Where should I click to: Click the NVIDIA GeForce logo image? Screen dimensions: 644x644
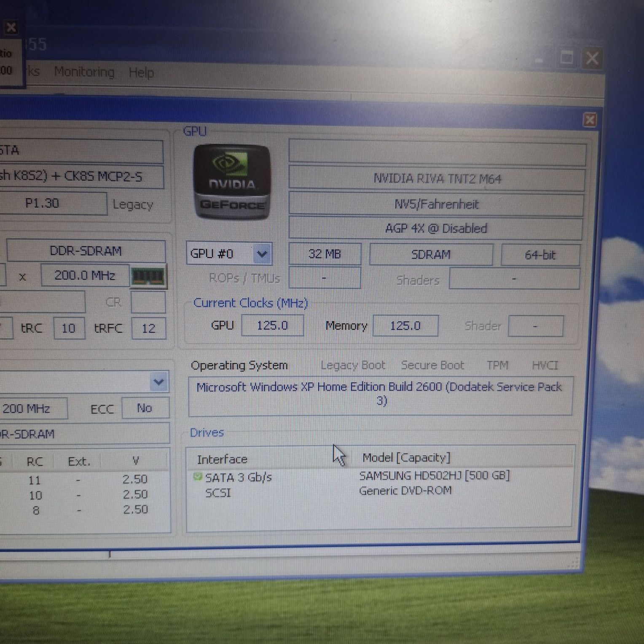231,182
